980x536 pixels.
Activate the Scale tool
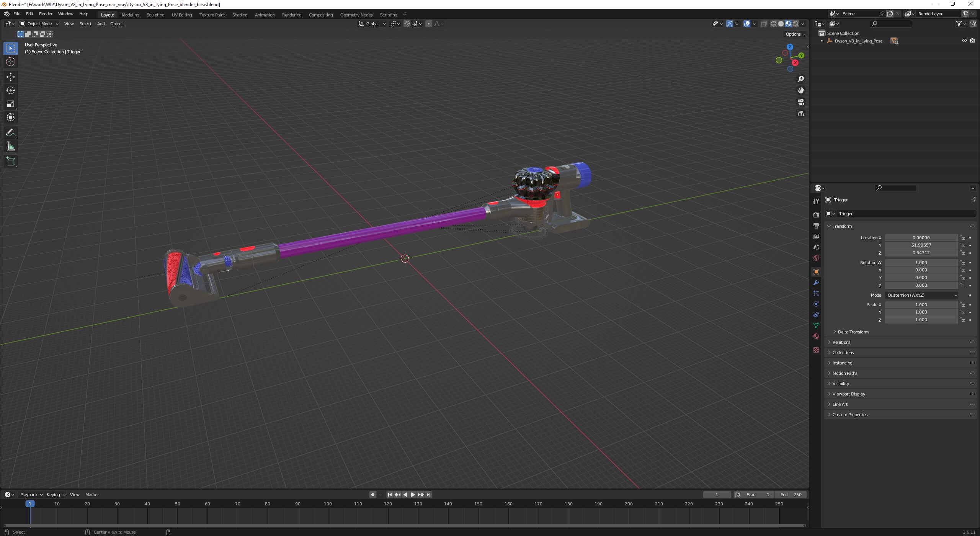point(11,104)
